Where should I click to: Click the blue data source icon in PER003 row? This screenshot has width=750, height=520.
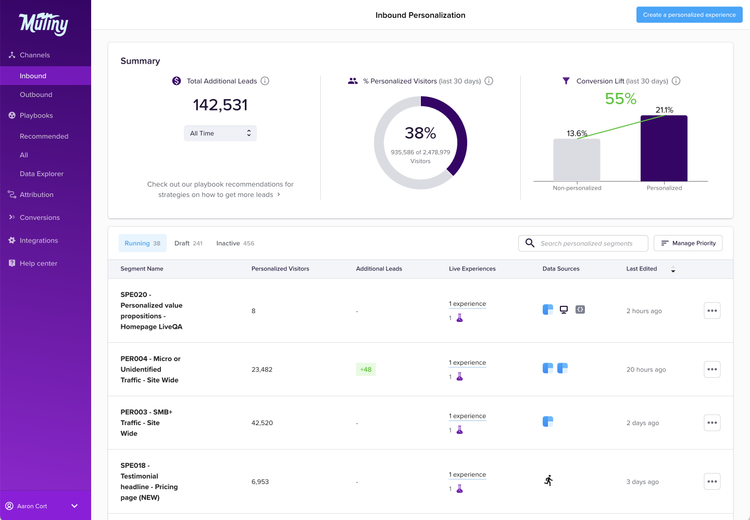pyautogui.click(x=548, y=421)
